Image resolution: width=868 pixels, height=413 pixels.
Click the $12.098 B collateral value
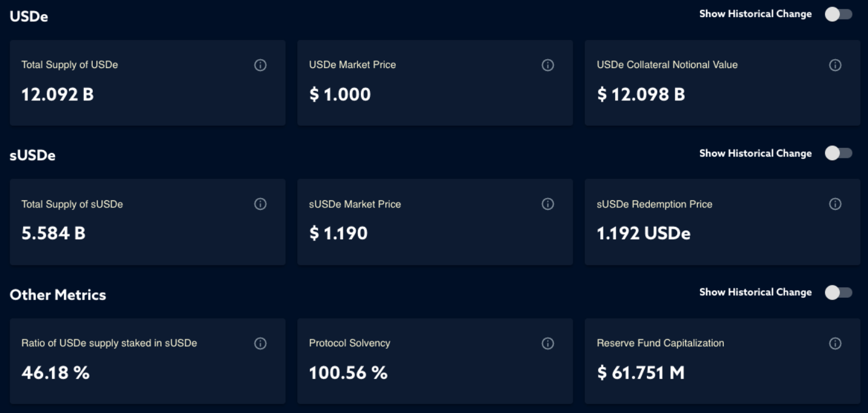click(641, 95)
